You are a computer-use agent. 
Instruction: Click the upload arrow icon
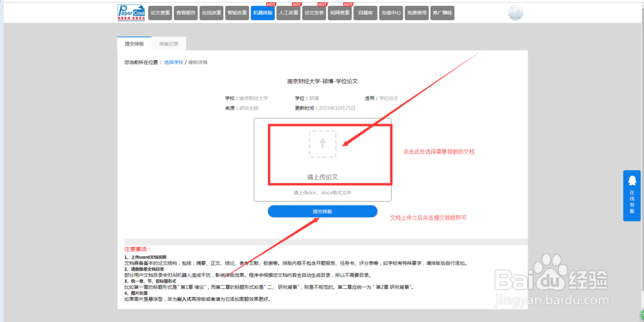click(x=323, y=144)
